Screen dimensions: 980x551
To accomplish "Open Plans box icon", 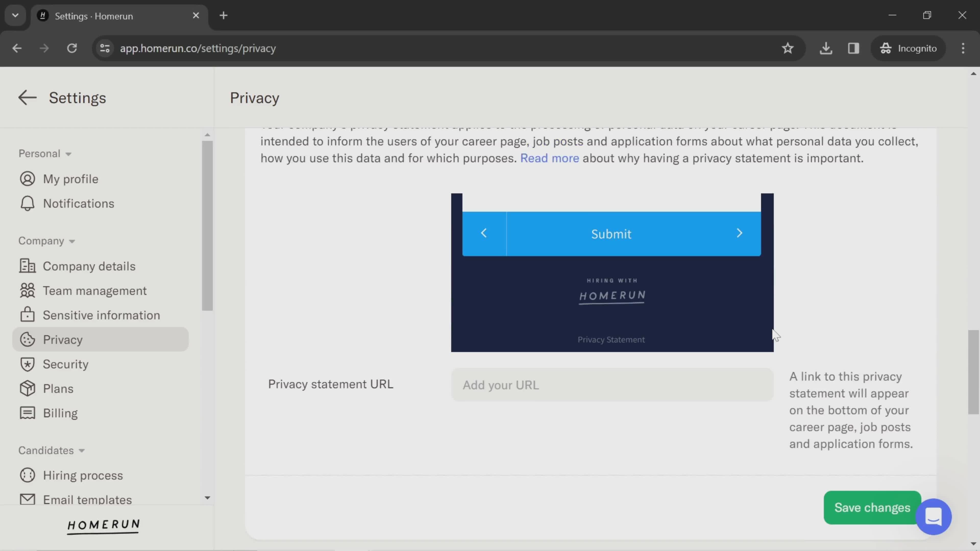I will click(27, 389).
